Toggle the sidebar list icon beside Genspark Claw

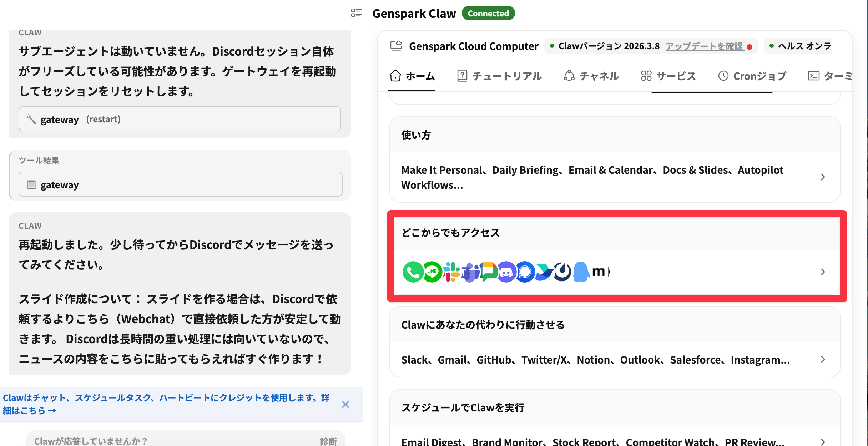356,13
